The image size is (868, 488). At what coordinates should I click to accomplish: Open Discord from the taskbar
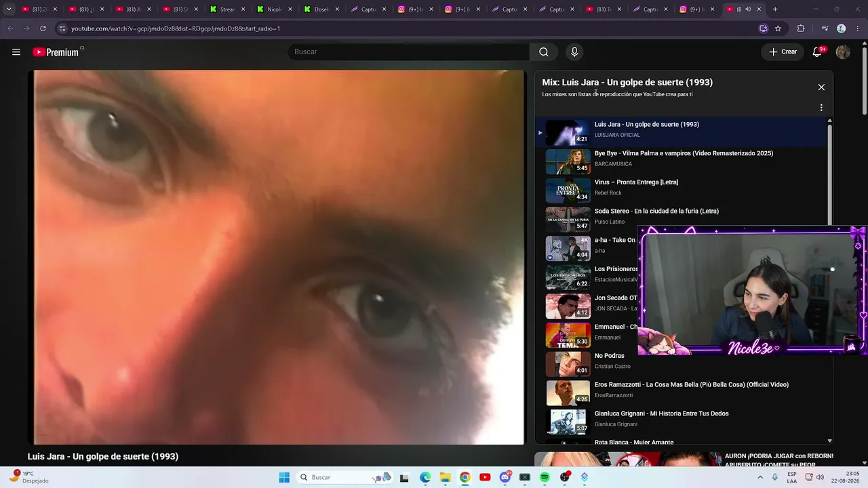point(505,477)
